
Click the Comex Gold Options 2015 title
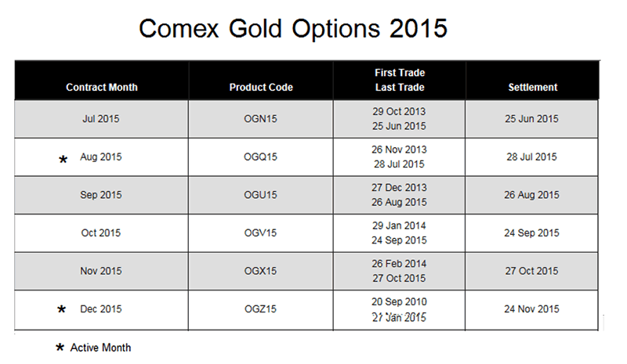point(293,28)
